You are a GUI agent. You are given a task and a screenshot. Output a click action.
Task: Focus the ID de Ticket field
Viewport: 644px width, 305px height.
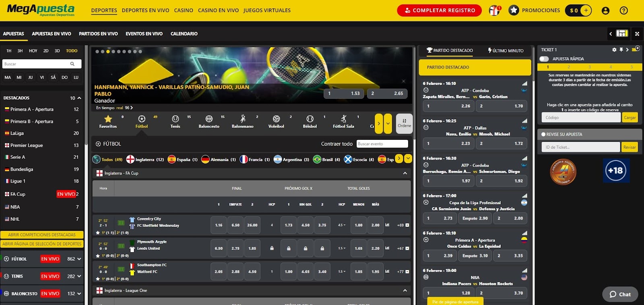pos(580,147)
